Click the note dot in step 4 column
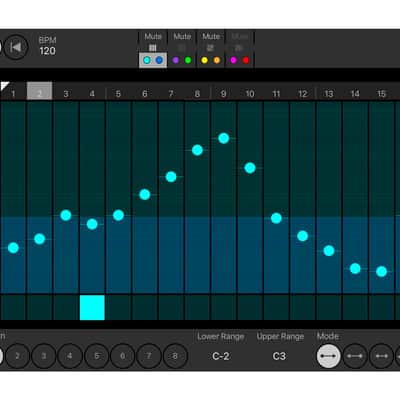The width and height of the screenshot is (400, 400). point(92,224)
